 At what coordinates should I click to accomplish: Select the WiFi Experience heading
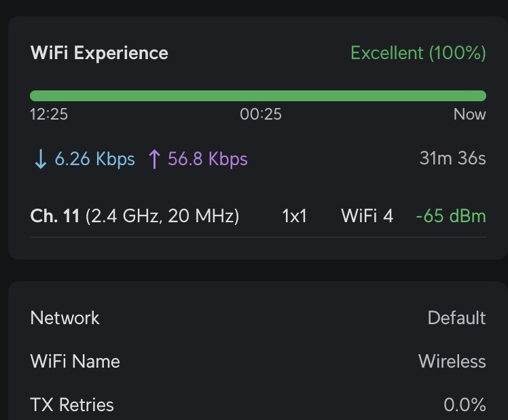[x=99, y=53]
